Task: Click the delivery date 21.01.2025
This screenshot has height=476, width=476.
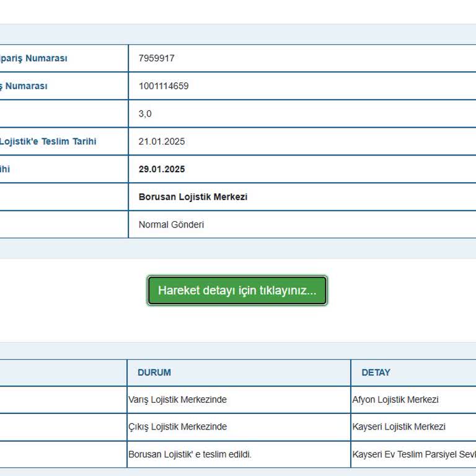Action: pyautogui.click(x=162, y=141)
